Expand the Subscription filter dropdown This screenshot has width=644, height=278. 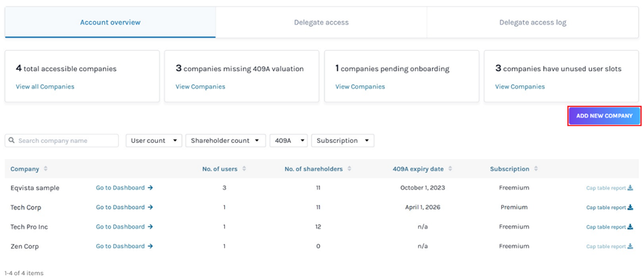coord(342,141)
